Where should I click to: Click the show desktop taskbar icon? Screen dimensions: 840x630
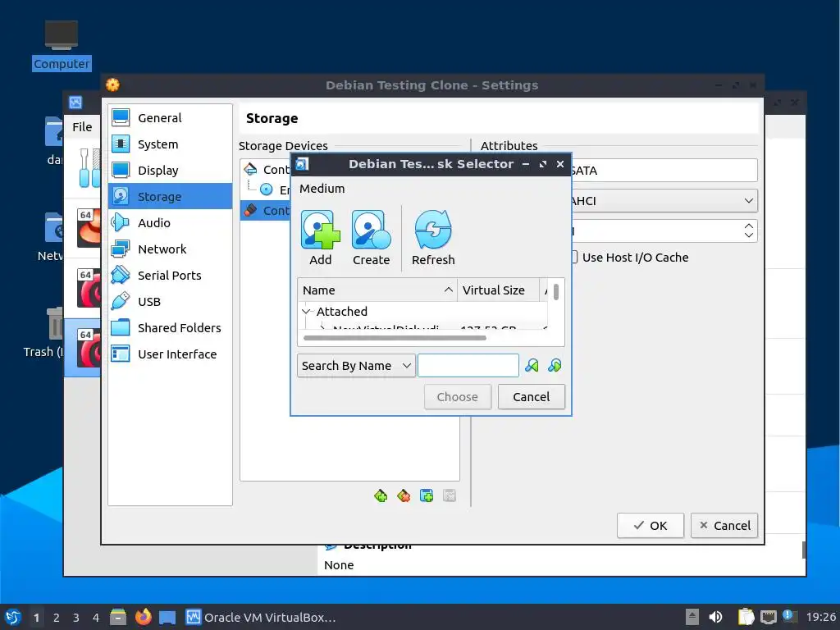point(167,617)
